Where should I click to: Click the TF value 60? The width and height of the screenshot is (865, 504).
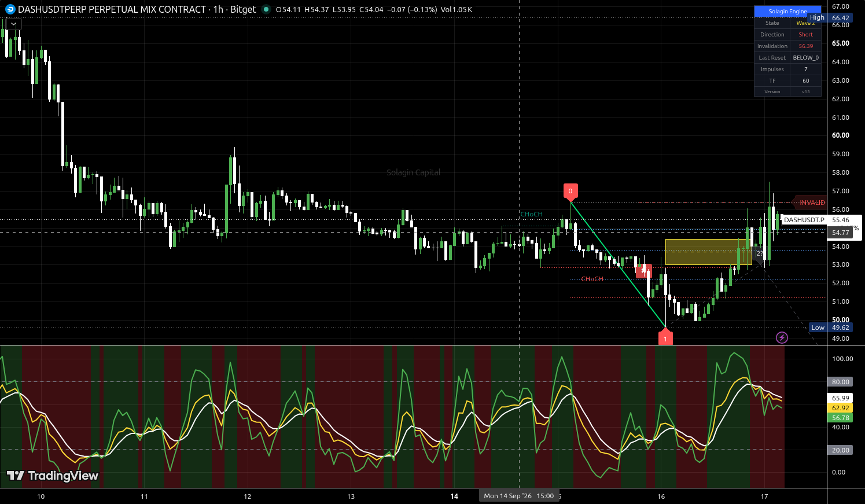805,81
